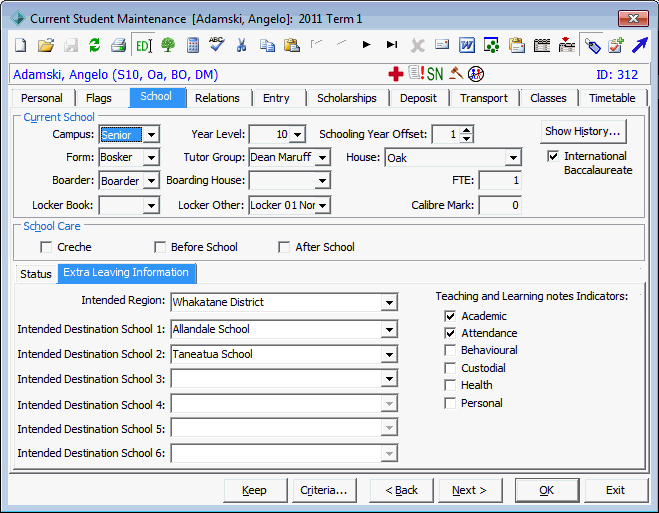Toggle the ED edit mode icon
Viewport: 659px width, 513px height.
[143, 45]
